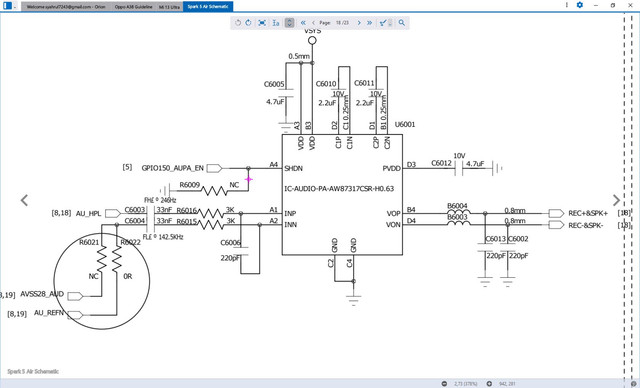Expand the side panel dropdown arrow
Screen dimensions: 640x388
pyautogui.click(x=15, y=7)
